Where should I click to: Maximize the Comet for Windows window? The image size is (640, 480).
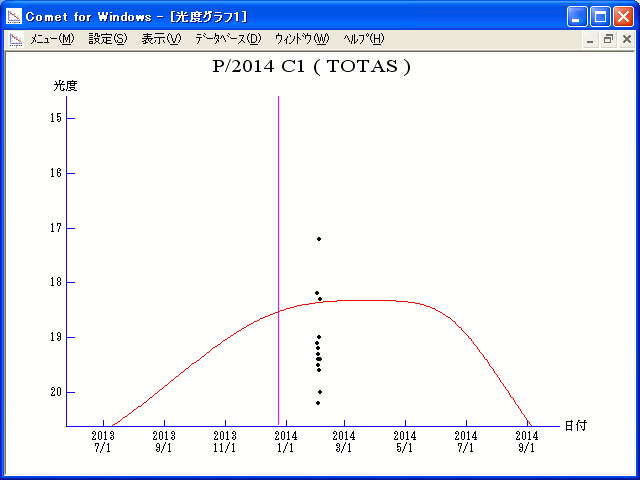(600, 17)
